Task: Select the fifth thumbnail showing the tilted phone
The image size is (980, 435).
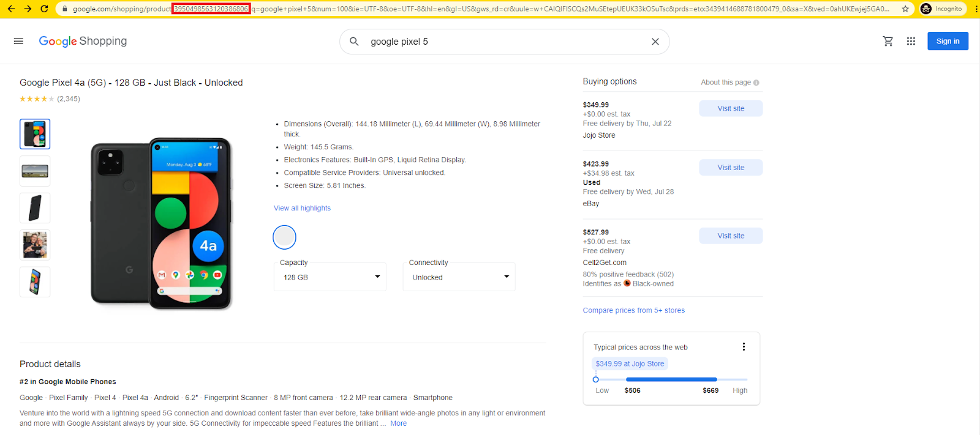Action: 35,282
